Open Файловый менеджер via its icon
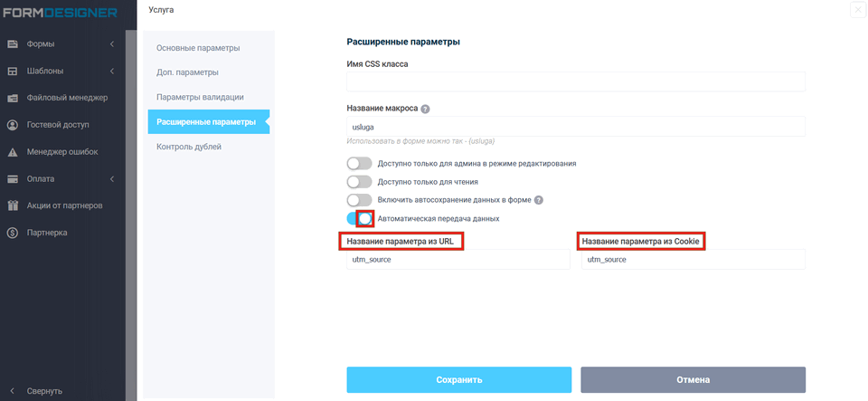 pos(13,98)
